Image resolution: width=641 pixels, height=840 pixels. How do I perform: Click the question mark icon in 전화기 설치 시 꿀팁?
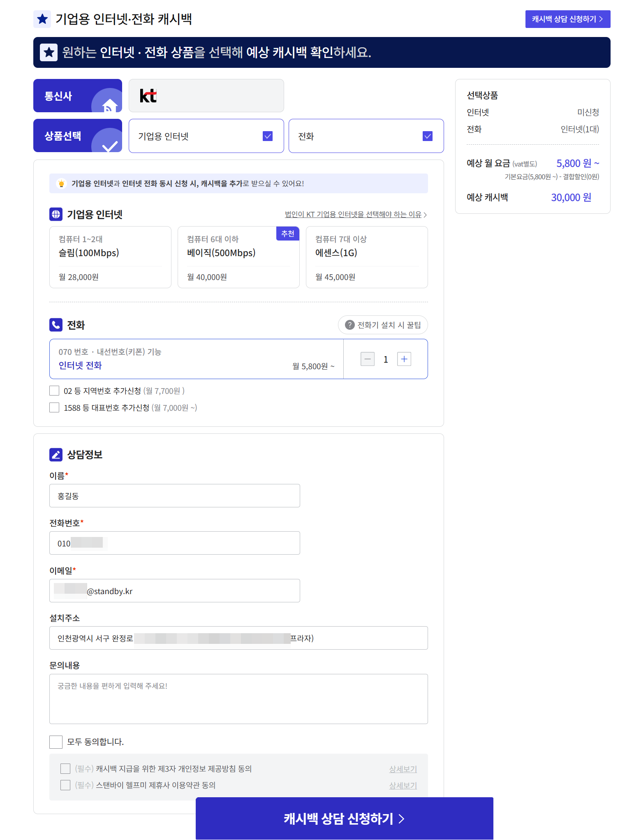(x=349, y=325)
